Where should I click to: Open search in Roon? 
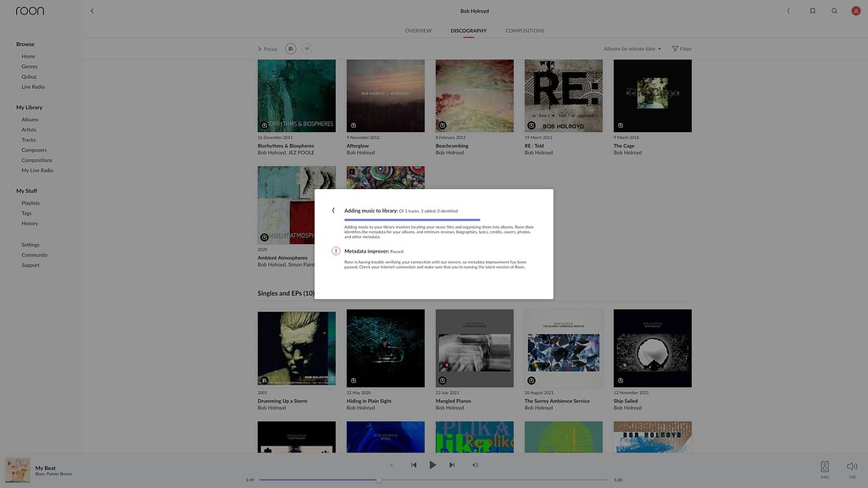pyautogui.click(x=833, y=10)
